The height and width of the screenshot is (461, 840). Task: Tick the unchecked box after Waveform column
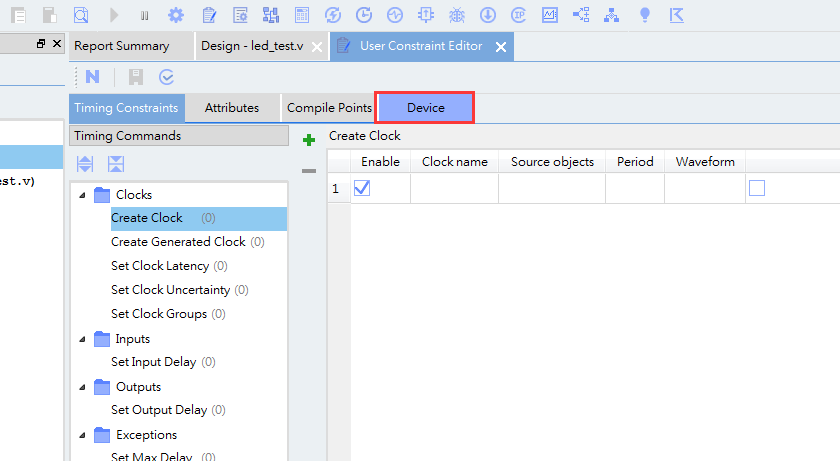(x=757, y=188)
